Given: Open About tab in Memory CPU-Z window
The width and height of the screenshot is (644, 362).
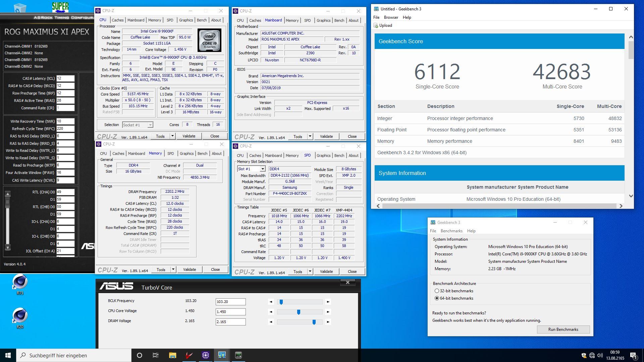Looking at the screenshot, I should click(217, 154).
